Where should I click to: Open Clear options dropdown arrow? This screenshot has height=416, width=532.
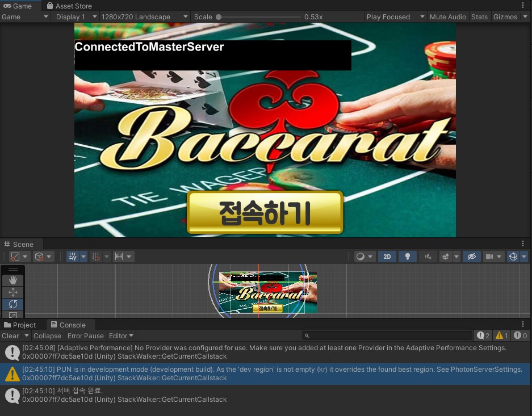click(27, 335)
